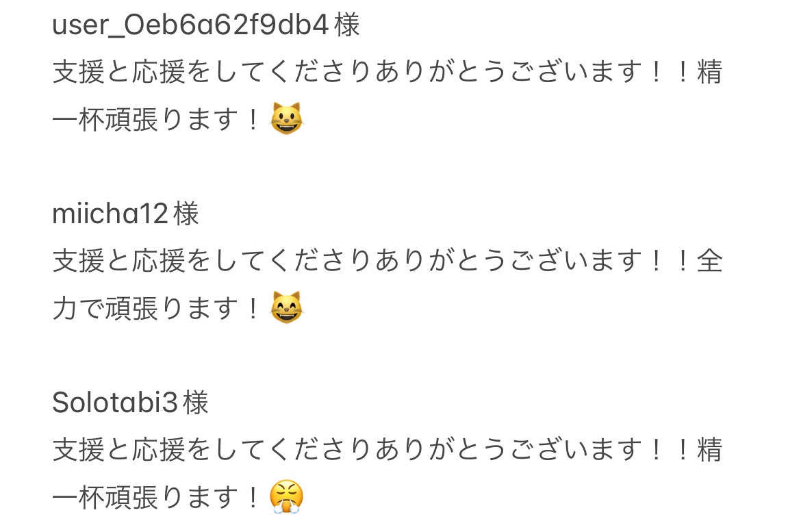Click the 様 character after miicha12
Image resolution: width=801 pixels, height=532 pixels.
(x=186, y=214)
